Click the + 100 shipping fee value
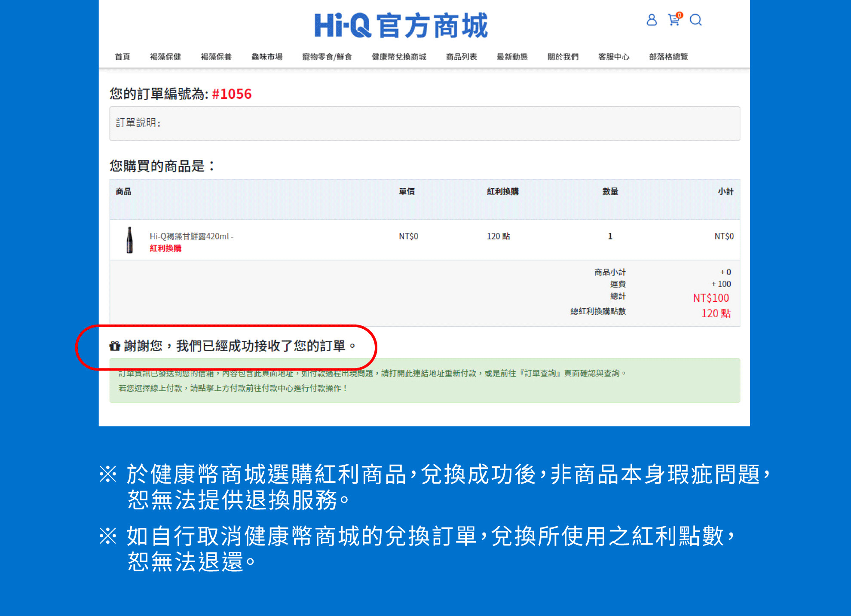This screenshot has width=851, height=616. coord(721,284)
